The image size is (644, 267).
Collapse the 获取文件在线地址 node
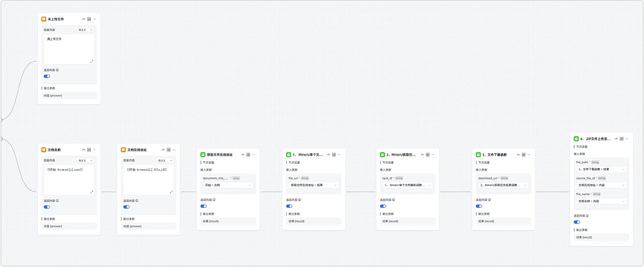(x=243, y=154)
